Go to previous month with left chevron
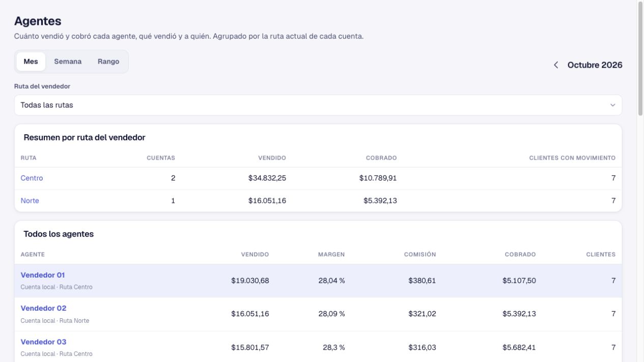 tap(556, 65)
